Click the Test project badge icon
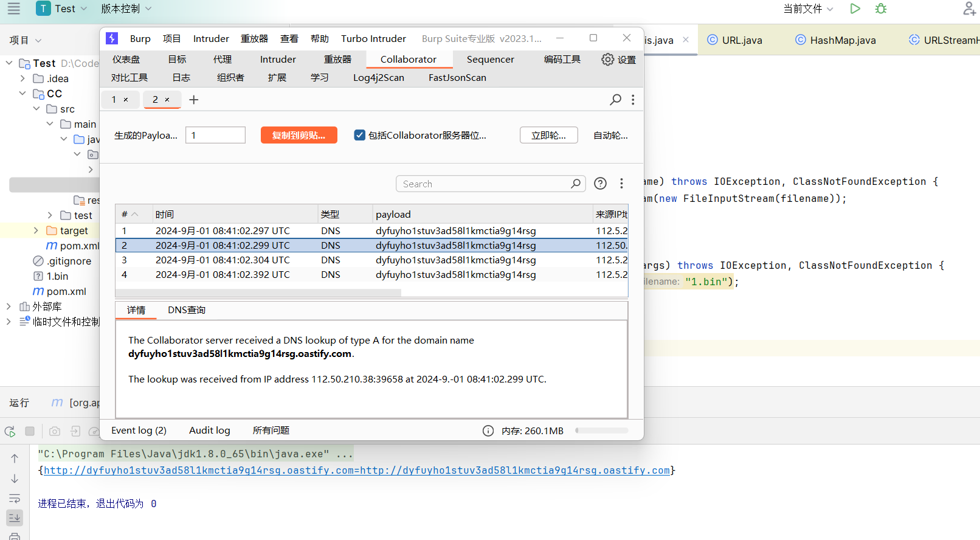 click(43, 9)
